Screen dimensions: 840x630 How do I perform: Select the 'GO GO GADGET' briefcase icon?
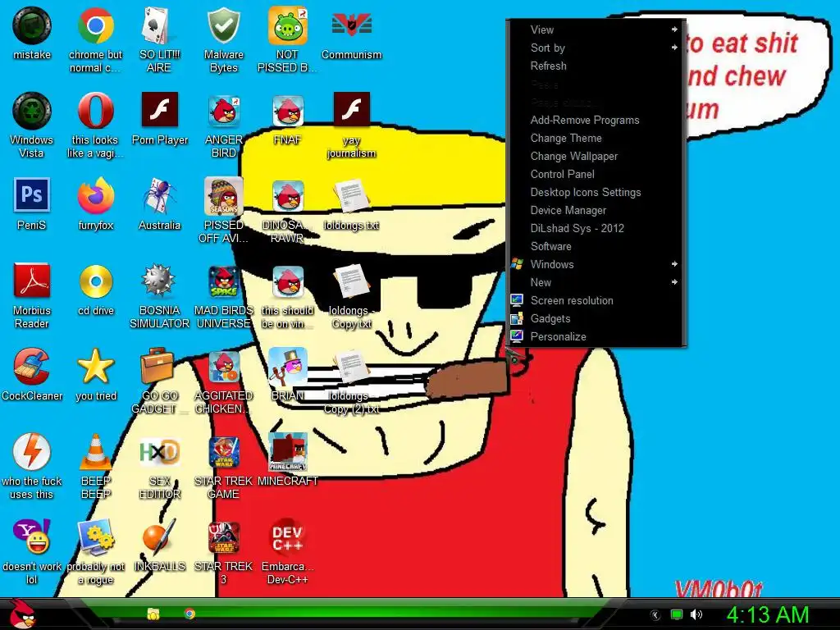click(x=157, y=367)
